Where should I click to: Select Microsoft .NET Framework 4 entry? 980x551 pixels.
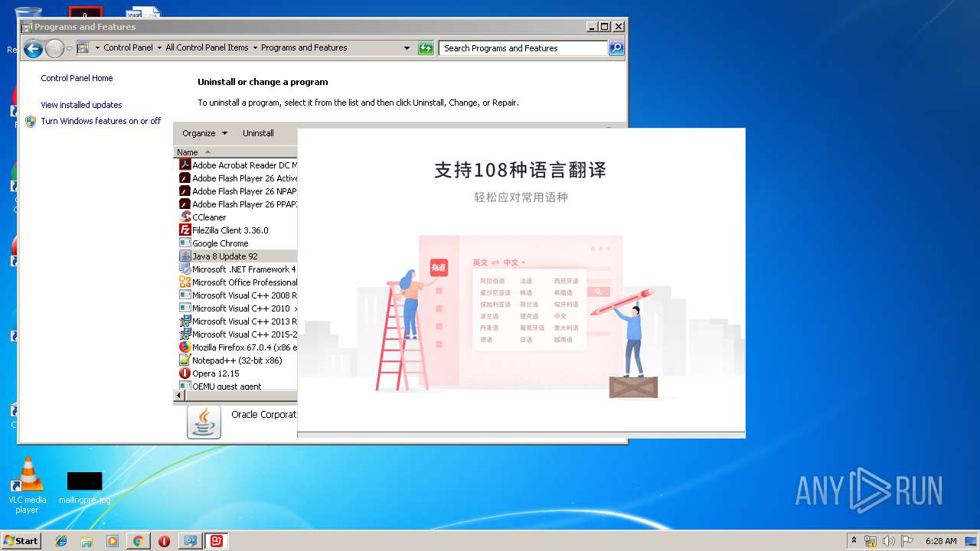pyautogui.click(x=238, y=269)
